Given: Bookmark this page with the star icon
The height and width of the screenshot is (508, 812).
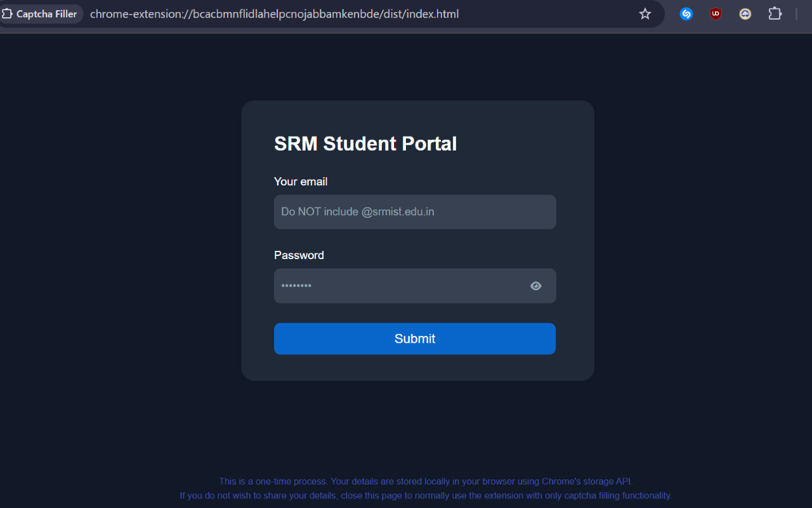Looking at the screenshot, I should (645, 14).
